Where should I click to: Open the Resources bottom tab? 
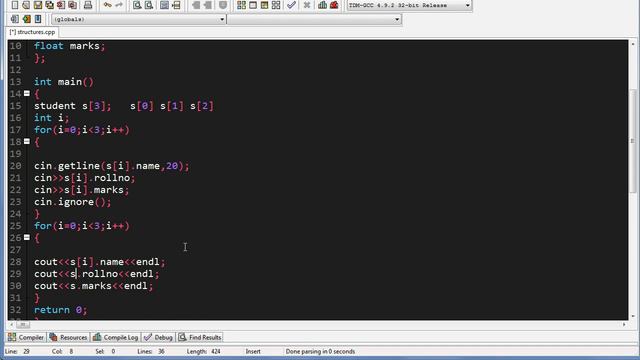click(68, 337)
